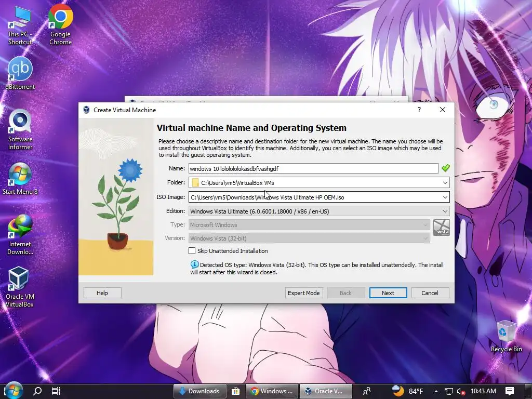The height and width of the screenshot is (399, 532).
Task: Open Software Informer desktop icon
Action: (x=20, y=129)
